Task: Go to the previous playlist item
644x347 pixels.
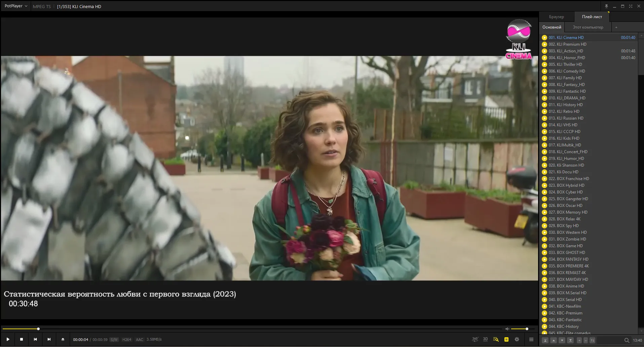Action: click(x=35, y=339)
